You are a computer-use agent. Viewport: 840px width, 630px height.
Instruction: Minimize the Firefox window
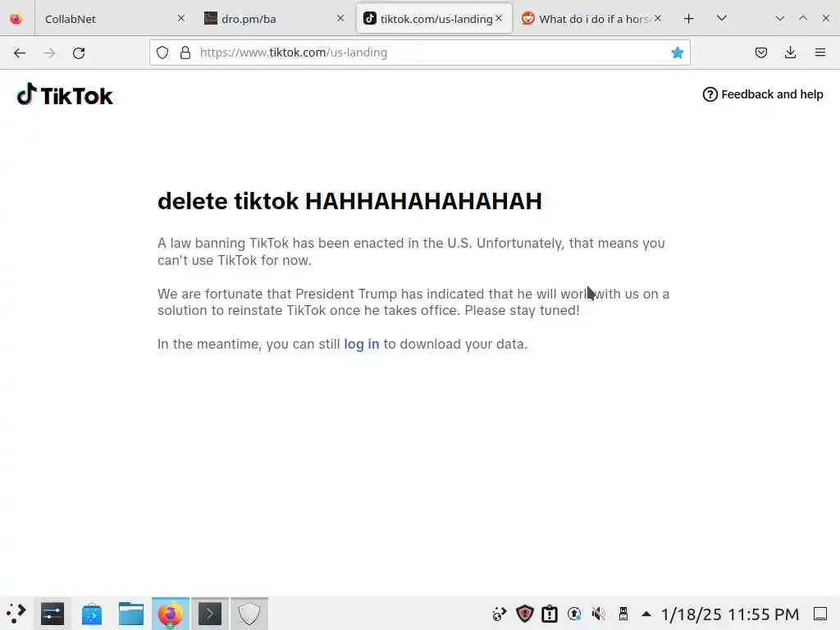pos(780,18)
